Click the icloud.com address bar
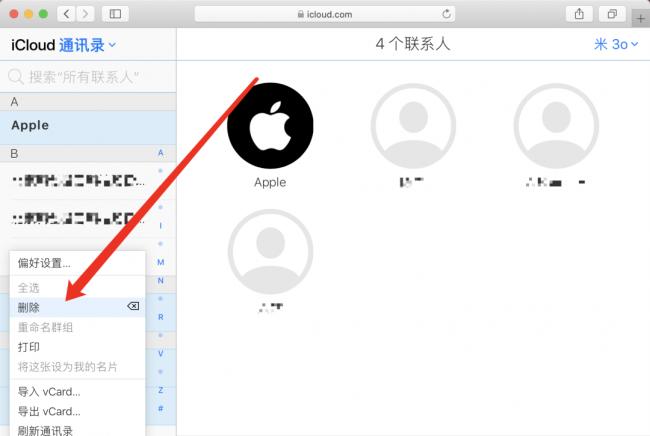Image resolution: width=650 pixels, height=436 pixels. click(x=325, y=14)
